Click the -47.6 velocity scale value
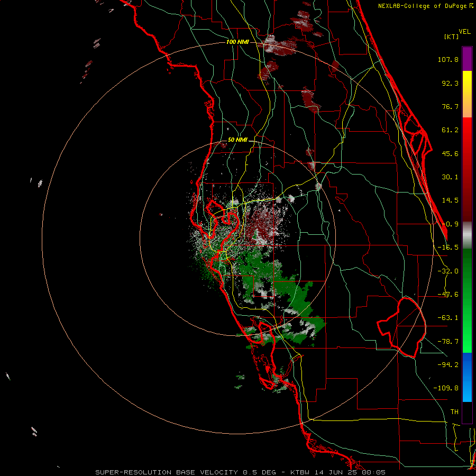 (448, 295)
